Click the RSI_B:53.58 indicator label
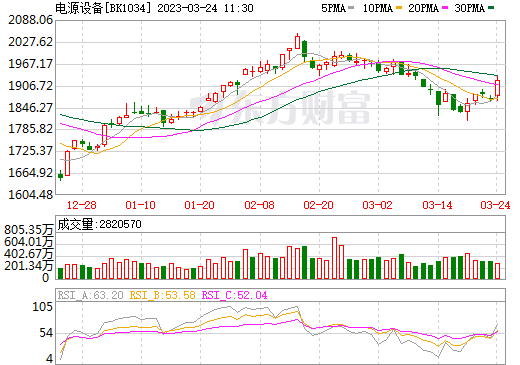 162,295
